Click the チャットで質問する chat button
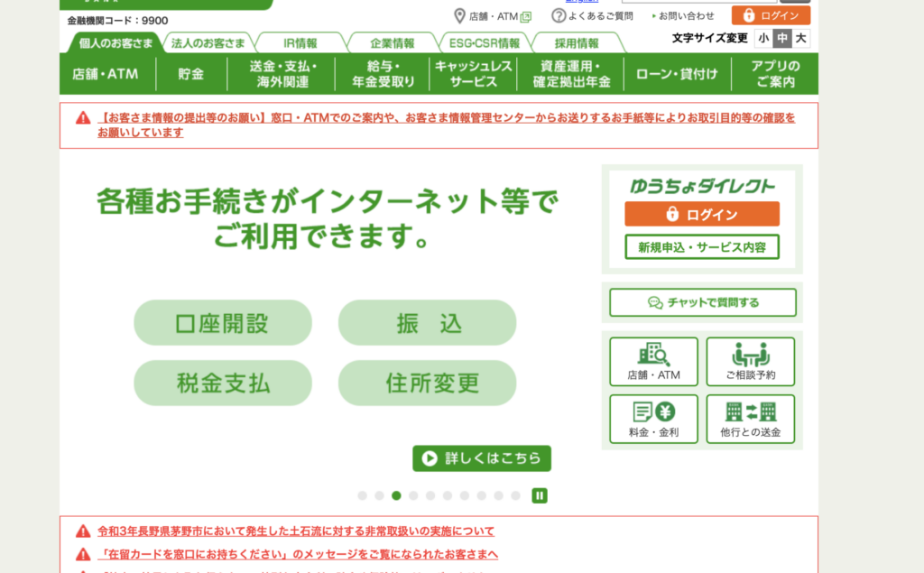Screen dimensions: 924x573 [x=702, y=302]
